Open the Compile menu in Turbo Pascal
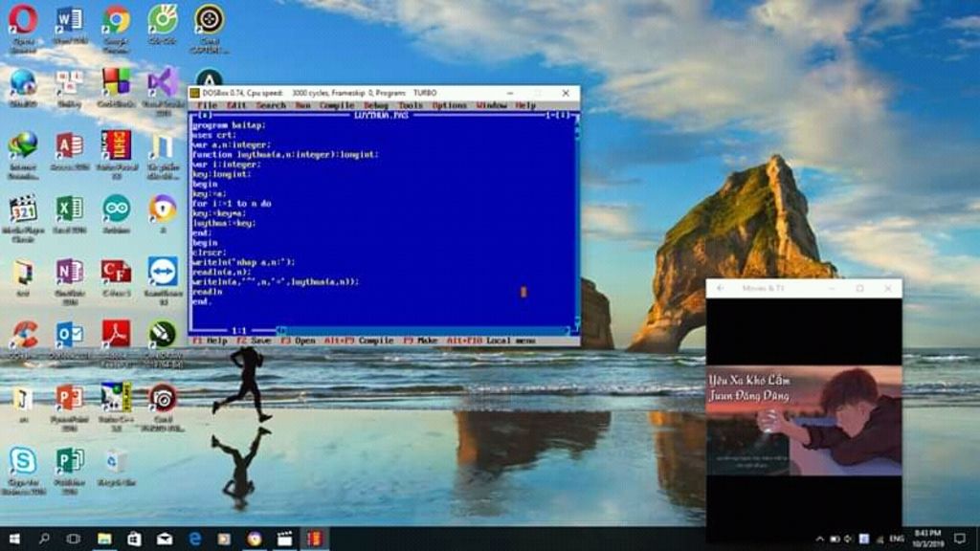This screenshot has width=980, height=551. (x=337, y=105)
